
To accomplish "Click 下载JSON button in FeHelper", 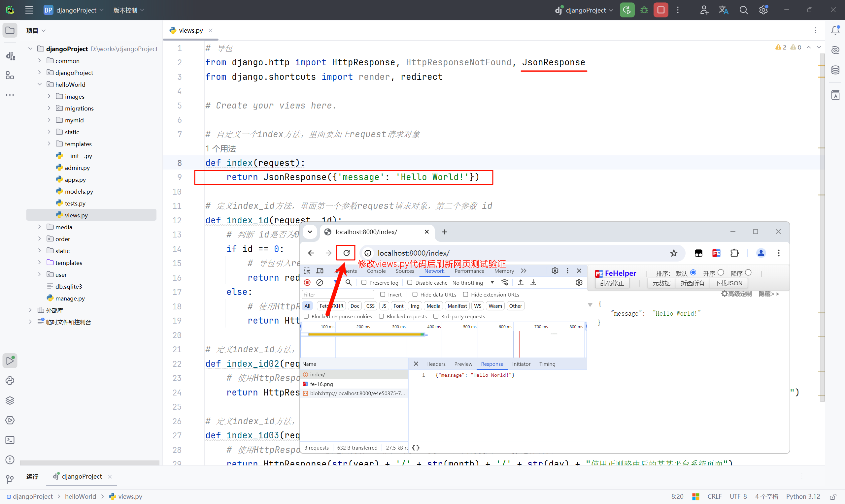I will coord(728,283).
